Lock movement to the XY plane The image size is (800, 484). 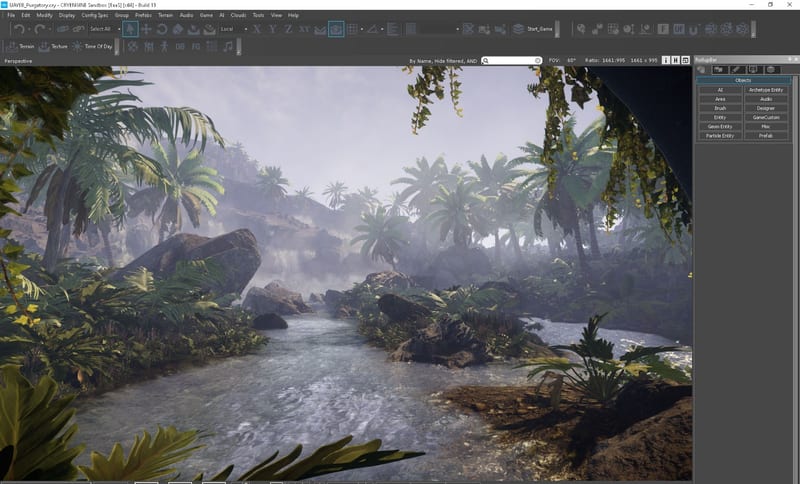click(304, 29)
